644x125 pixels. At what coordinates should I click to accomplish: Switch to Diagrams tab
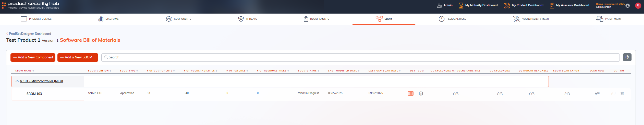pyautogui.click(x=108, y=19)
